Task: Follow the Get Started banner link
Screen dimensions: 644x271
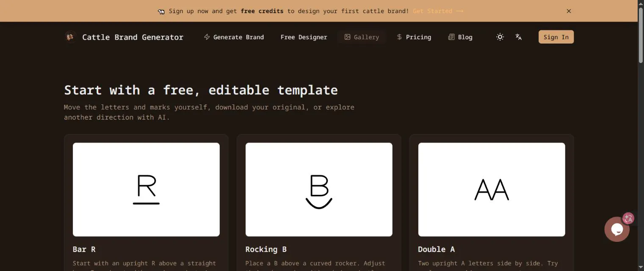Action: [438, 11]
